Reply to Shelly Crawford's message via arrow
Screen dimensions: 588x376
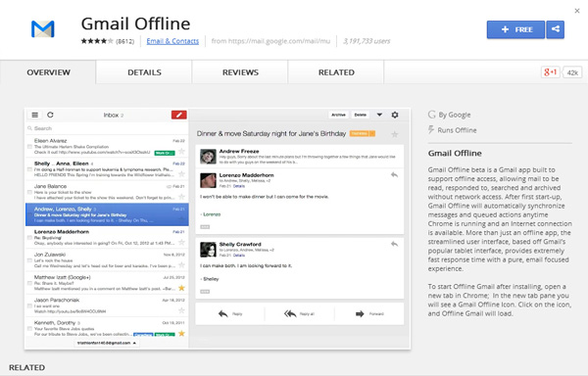394,244
